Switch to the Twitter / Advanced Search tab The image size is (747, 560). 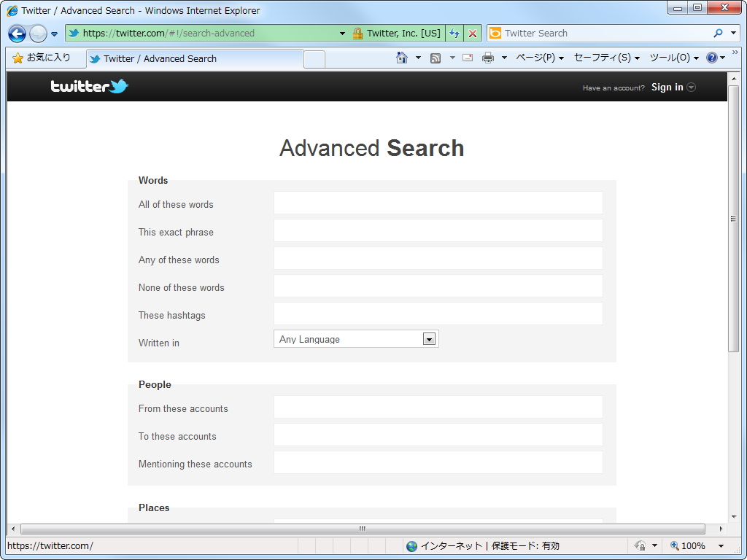(x=193, y=58)
